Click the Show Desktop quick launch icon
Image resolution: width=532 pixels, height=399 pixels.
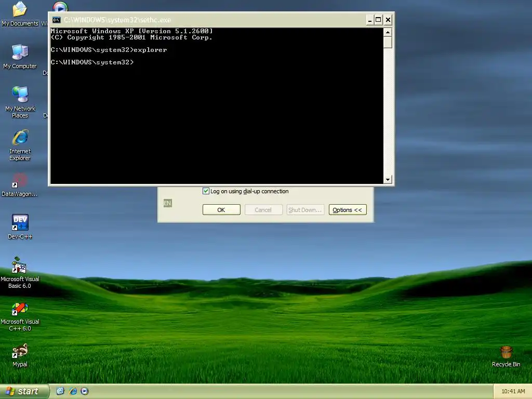60,391
